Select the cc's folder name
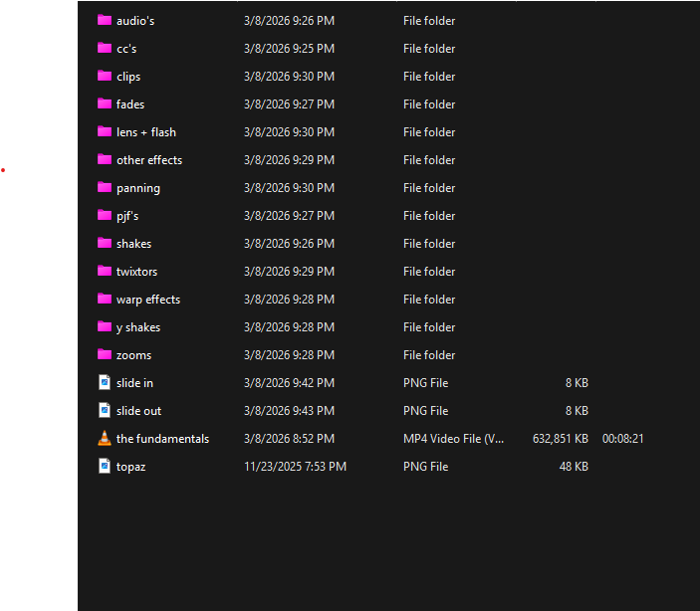Image resolution: width=700 pixels, height=611 pixels. click(126, 49)
